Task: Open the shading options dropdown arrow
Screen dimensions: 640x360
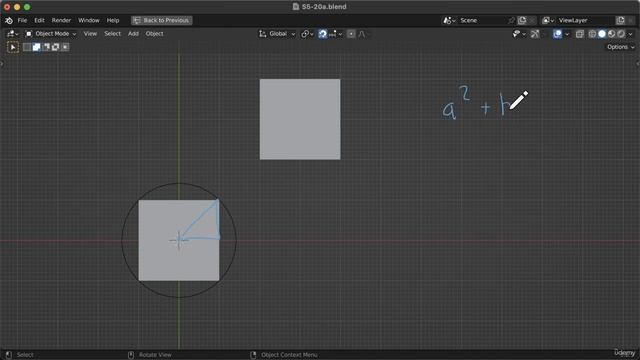Action: [x=630, y=34]
